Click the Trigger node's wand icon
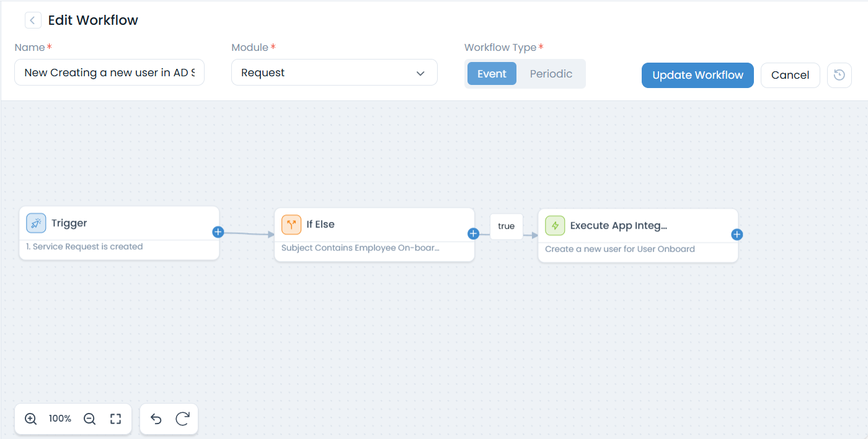Screen dimensions: 868x439 coord(36,223)
